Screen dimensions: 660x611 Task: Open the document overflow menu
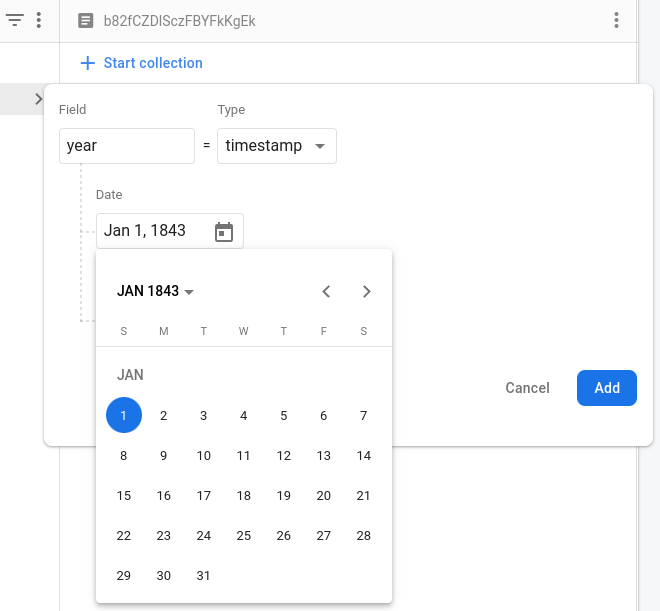pyautogui.click(x=616, y=20)
